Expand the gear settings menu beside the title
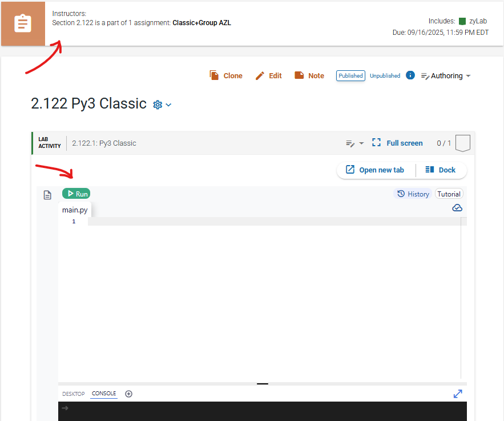Screen dimensions: 504x421 point(162,105)
